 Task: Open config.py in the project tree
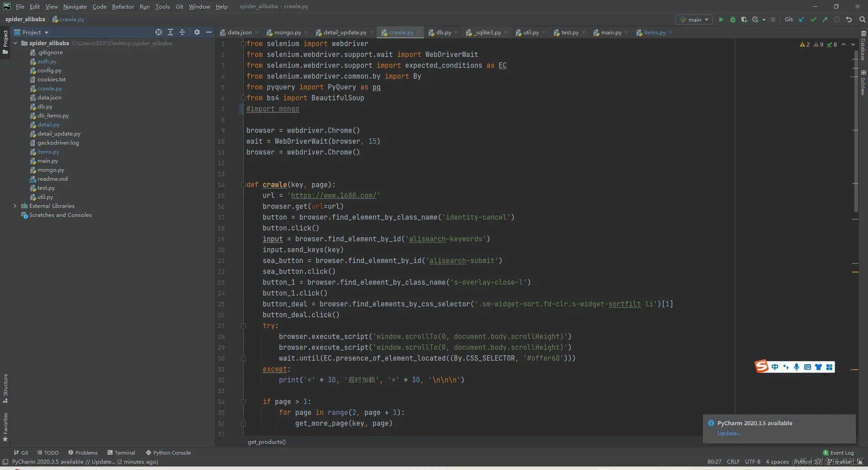pyautogui.click(x=49, y=70)
